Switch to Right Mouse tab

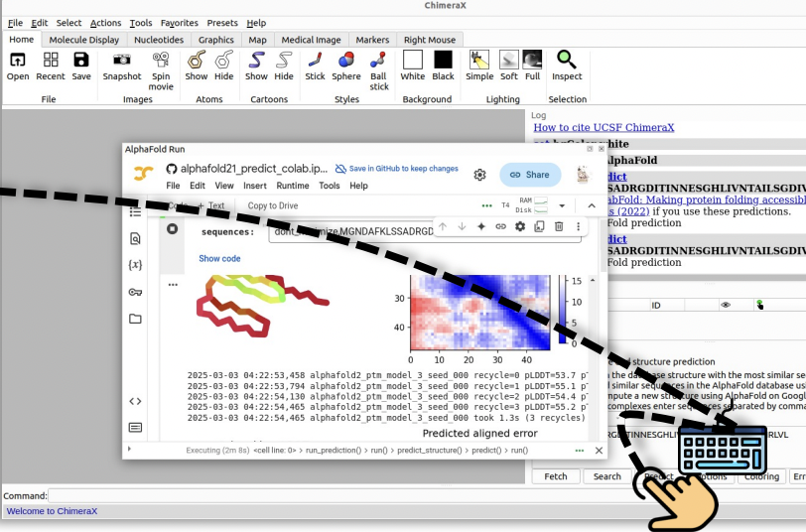[x=430, y=40]
